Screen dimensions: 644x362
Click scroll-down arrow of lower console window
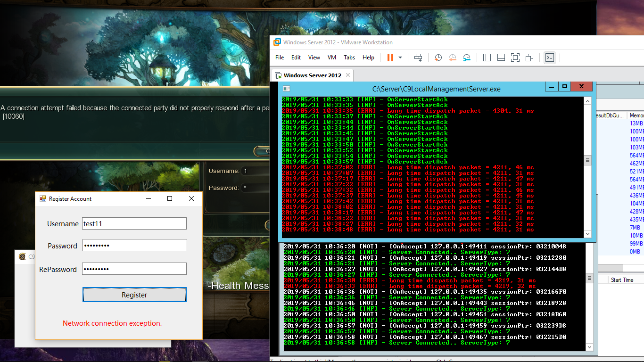click(589, 347)
